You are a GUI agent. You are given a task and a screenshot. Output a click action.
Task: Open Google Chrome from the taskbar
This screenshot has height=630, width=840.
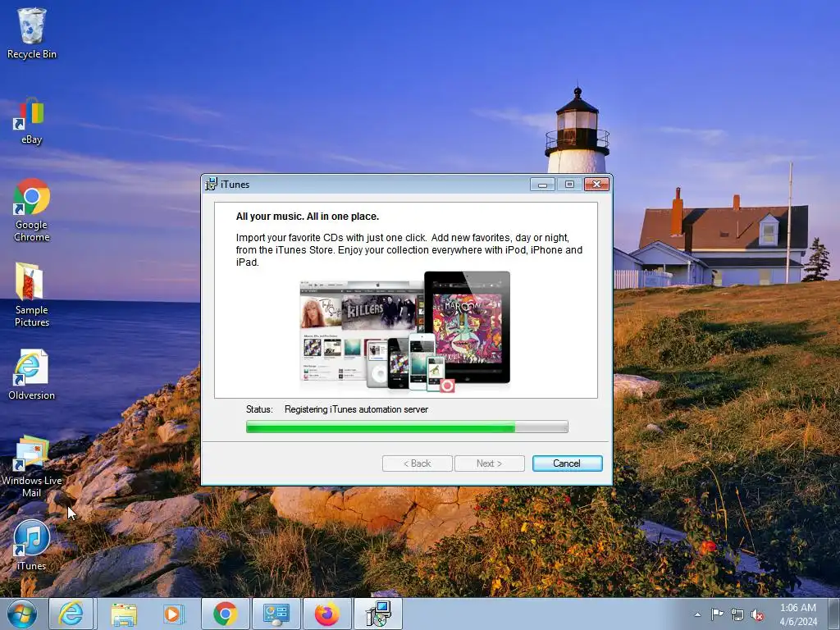(x=226, y=614)
